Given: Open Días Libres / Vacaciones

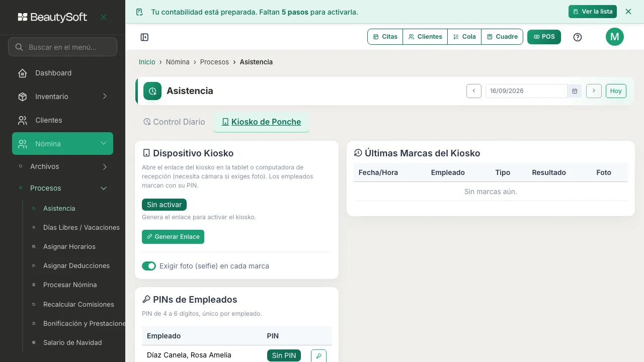Looking at the screenshot, I should tap(82, 228).
